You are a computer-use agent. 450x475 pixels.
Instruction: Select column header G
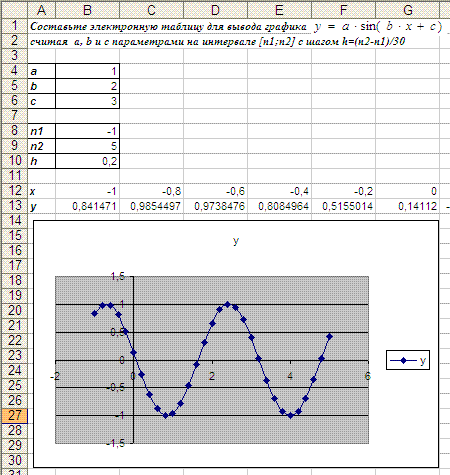click(408, 10)
